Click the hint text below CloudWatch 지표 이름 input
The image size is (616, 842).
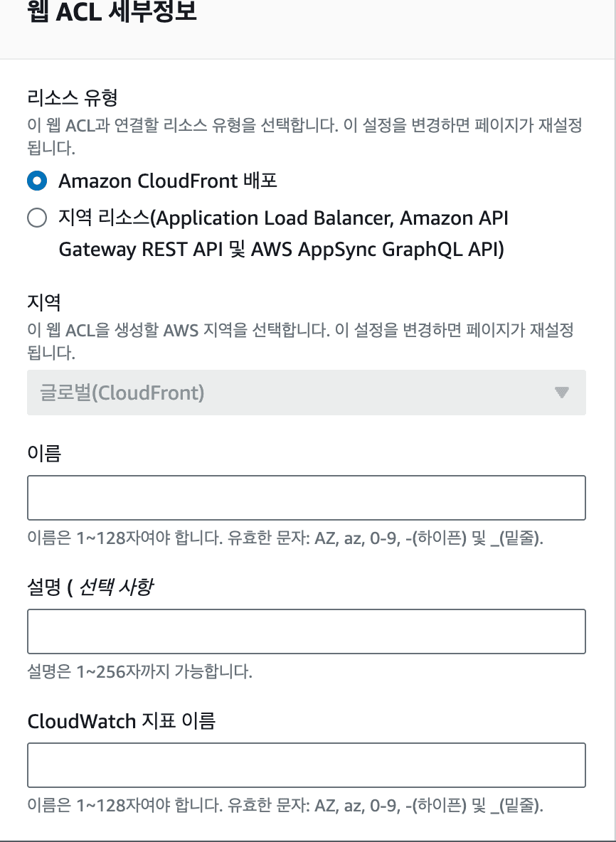pyautogui.click(x=285, y=805)
